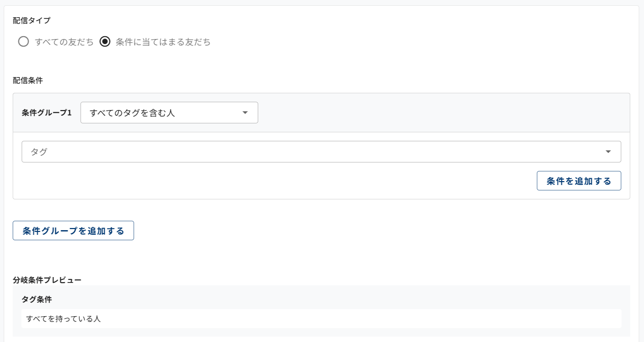Click the タグ placeholder text
The image size is (644, 342).
point(39,152)
